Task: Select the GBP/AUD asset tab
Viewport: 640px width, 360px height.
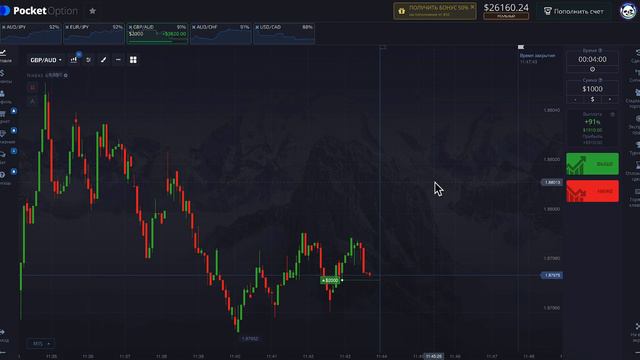Action: (x=157, y=33)
